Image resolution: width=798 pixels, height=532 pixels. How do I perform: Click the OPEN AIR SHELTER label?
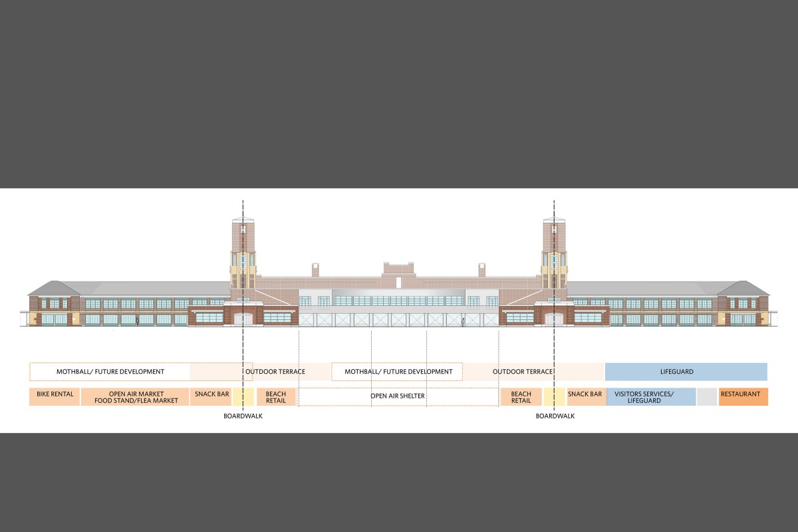[x=398, y=396]
